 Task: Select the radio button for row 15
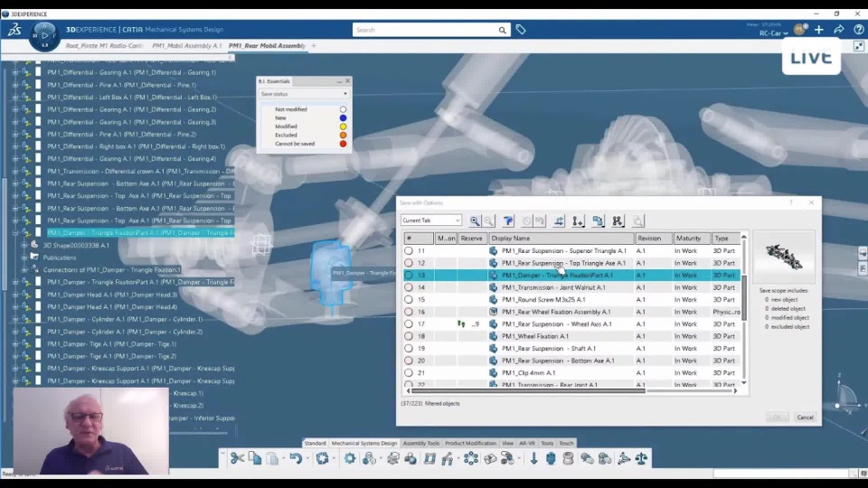(409, 299)
